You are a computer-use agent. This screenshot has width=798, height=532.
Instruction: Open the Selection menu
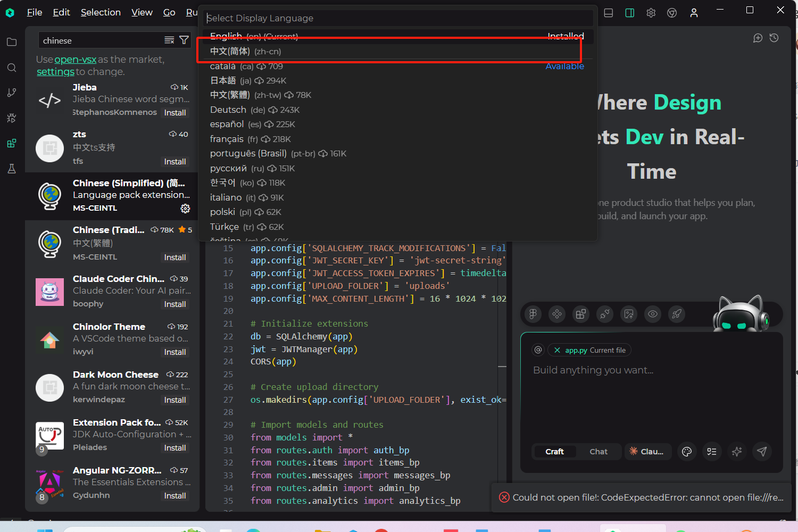pos(101,12)
